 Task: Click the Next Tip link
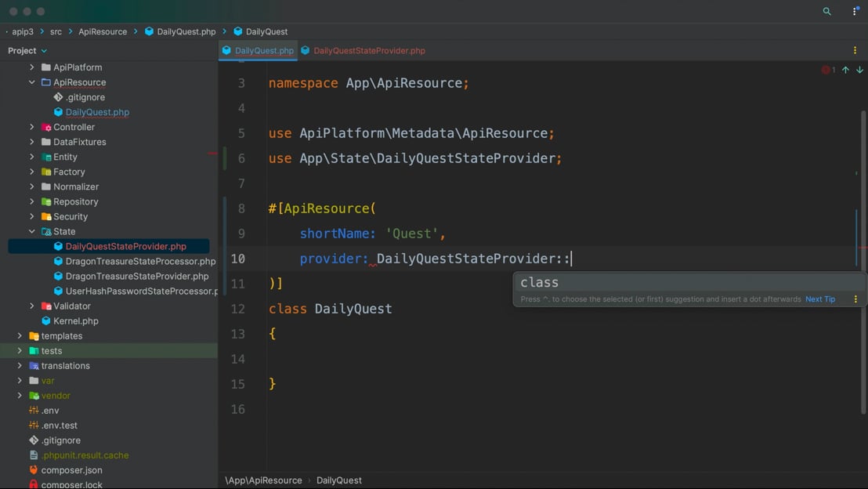[x=819, y=299]
